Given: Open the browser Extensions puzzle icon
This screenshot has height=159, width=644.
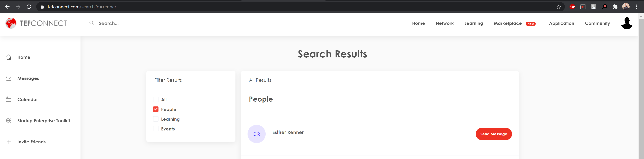Looking at the screenshot, I should click(x=615, y=7).
